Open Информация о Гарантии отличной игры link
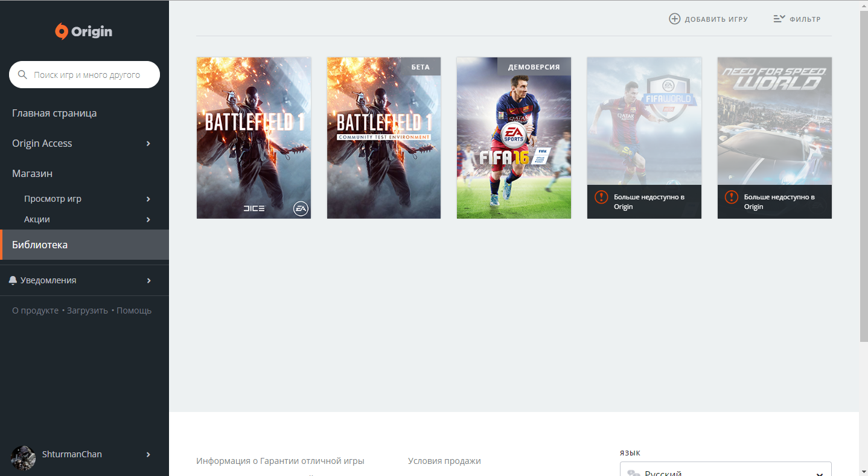 tap(280, 461)
